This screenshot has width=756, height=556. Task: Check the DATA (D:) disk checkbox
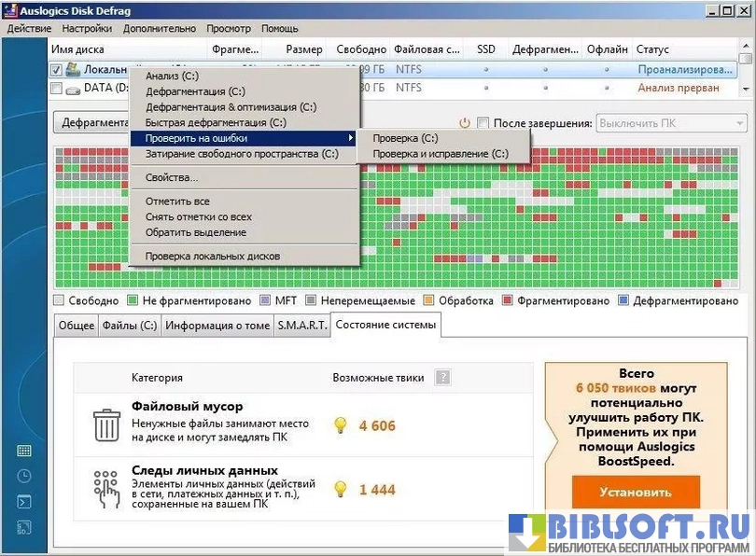click(x=57, y=89)
